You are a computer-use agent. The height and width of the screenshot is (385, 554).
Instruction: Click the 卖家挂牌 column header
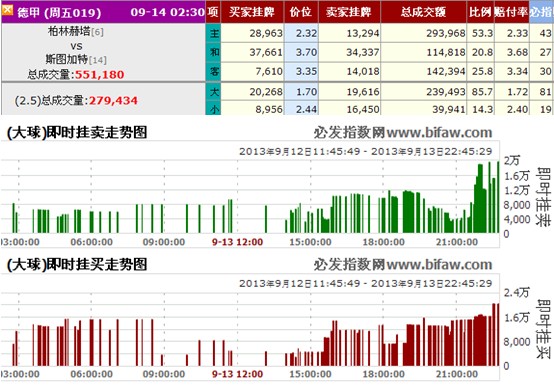[x=349, y=12]
